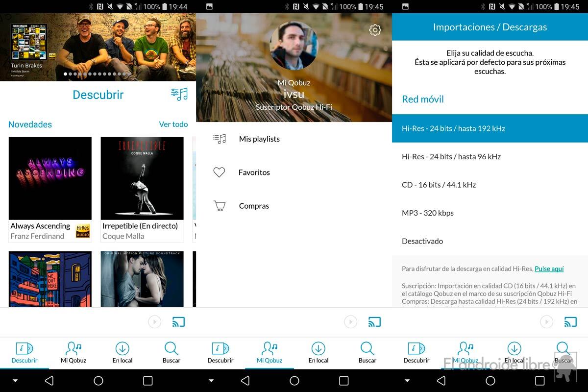The width and height of the screenshot is (588, 392).
Task: Tap the En local download icon on left screen
Action: click(122, 348)
